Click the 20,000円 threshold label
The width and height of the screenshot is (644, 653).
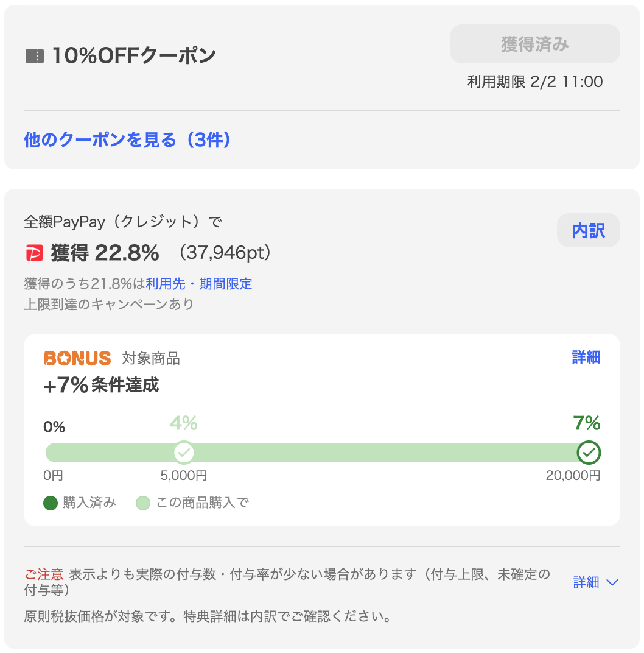pyautogui.click(x=573, y=476)
